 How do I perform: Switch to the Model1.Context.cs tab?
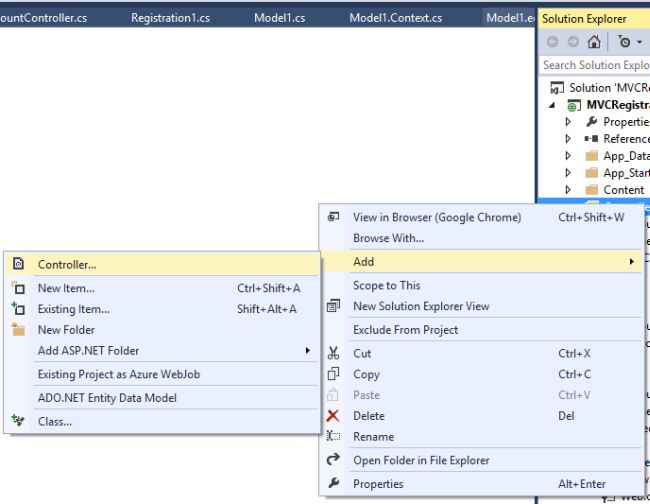click(395, 18)
